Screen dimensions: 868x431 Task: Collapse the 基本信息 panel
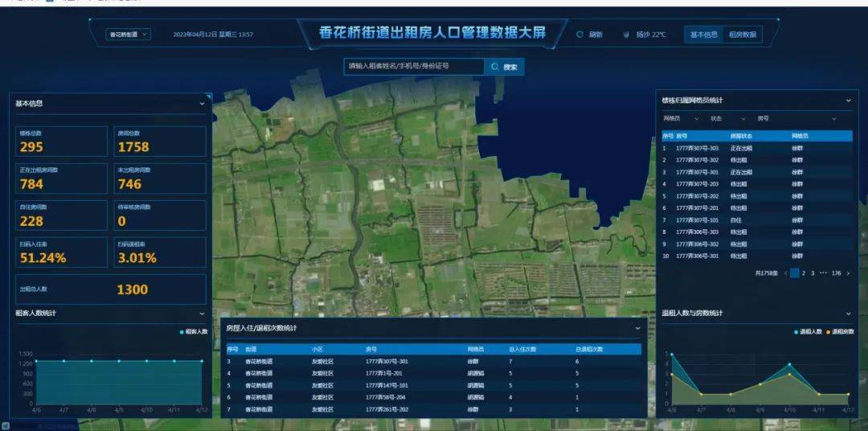[202, 103]
